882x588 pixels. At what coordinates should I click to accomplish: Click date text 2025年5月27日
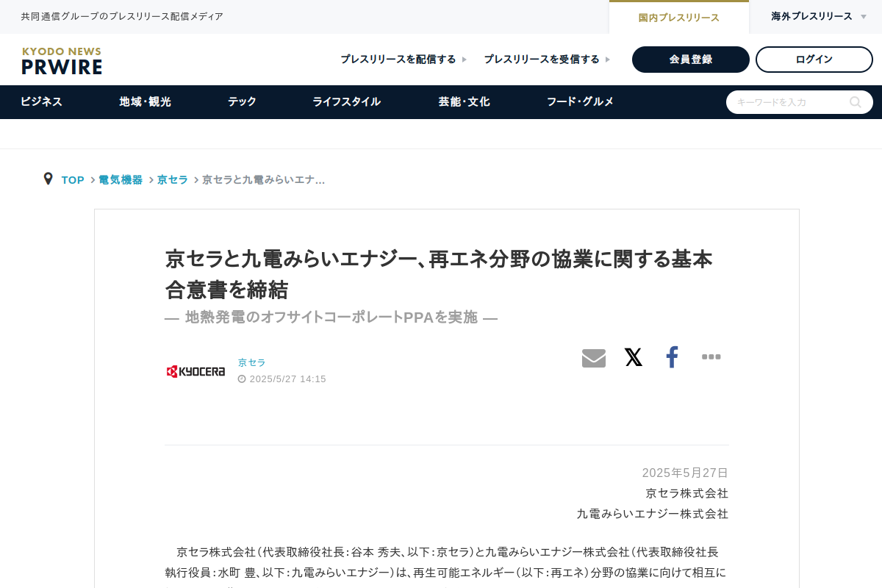pyautogui.click(x=685, y=473)
